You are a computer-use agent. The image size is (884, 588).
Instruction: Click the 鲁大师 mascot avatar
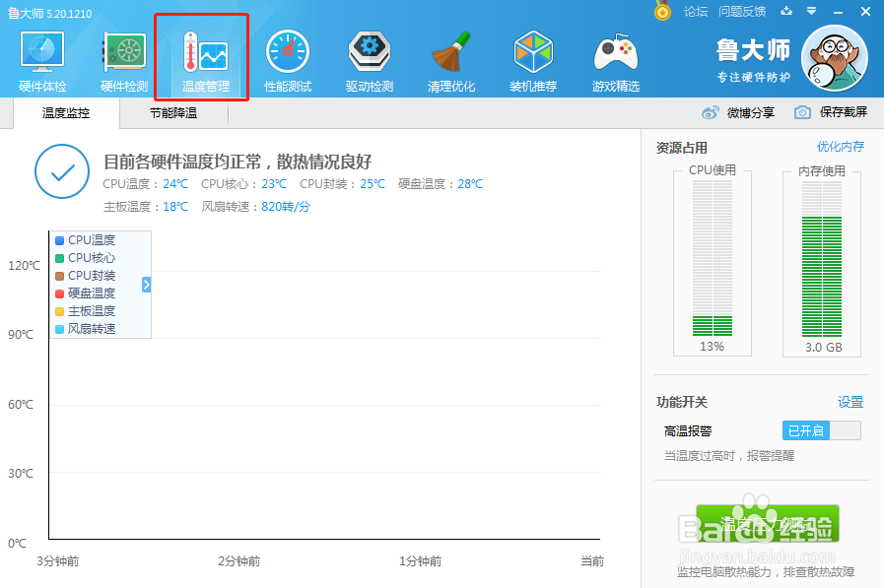click(835, 58)
